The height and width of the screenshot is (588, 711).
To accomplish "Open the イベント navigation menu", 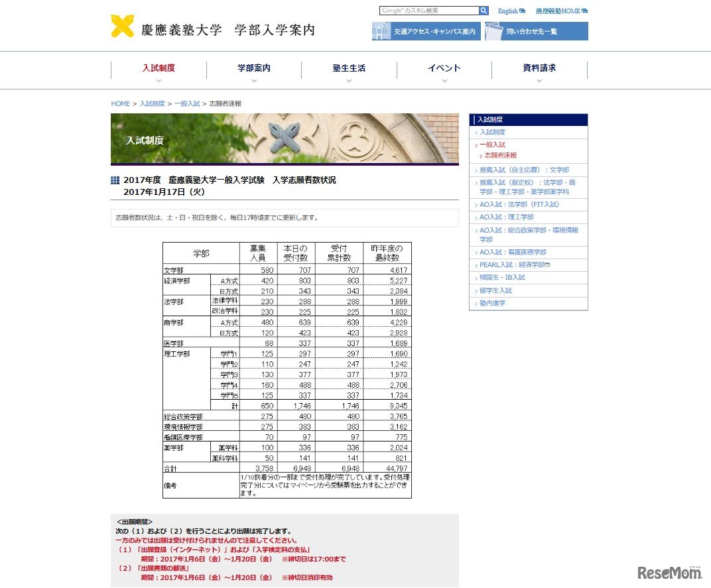I will [x=444, y=68].
